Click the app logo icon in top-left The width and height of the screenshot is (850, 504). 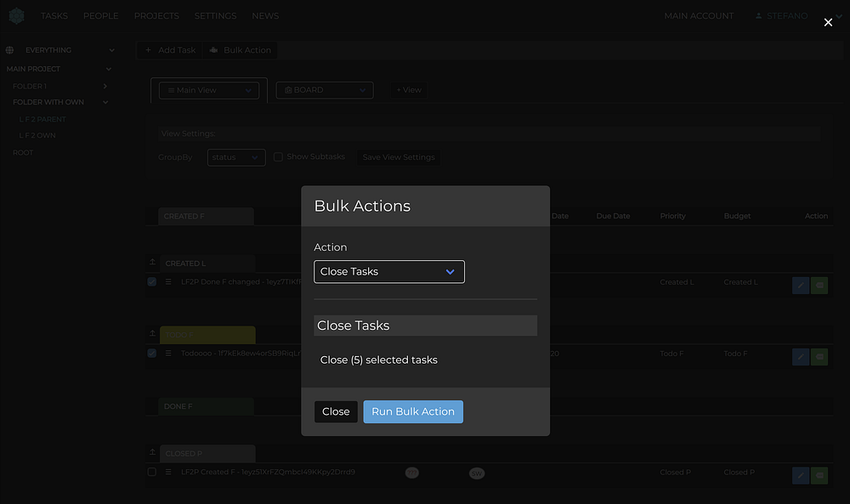coord(17,15)
